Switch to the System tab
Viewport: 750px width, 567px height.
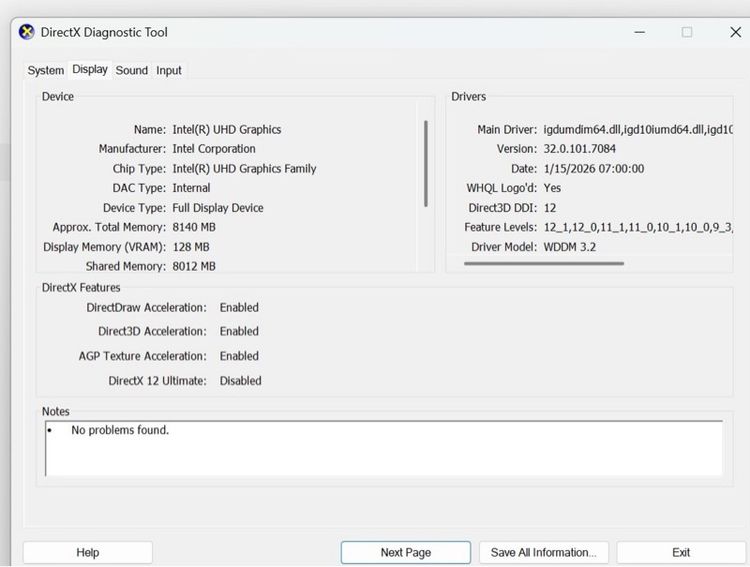click(45, 70)
